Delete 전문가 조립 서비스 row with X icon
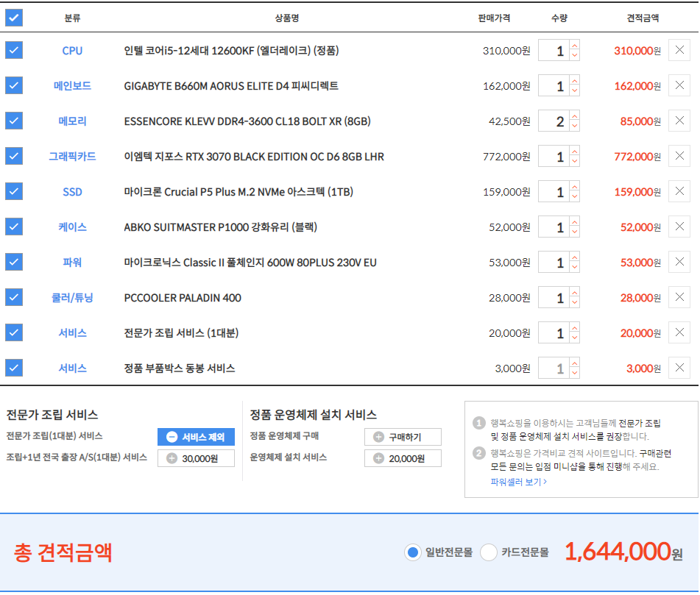 (679, 332)
